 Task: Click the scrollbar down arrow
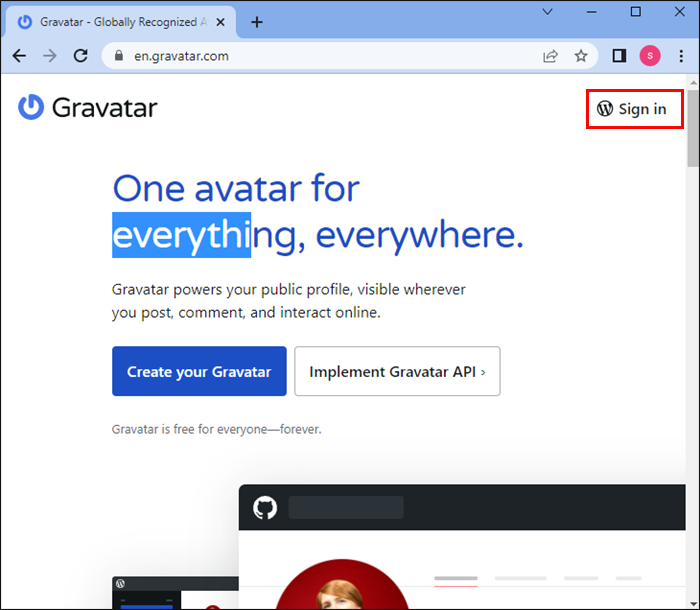(693, 604)
